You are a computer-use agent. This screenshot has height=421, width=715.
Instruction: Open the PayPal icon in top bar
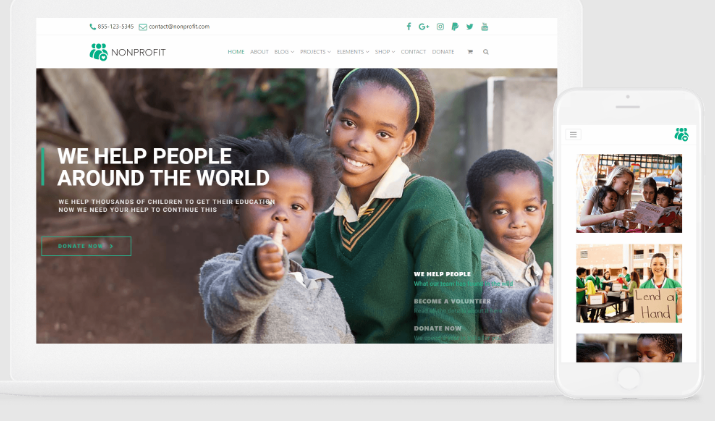click(455, 27)
